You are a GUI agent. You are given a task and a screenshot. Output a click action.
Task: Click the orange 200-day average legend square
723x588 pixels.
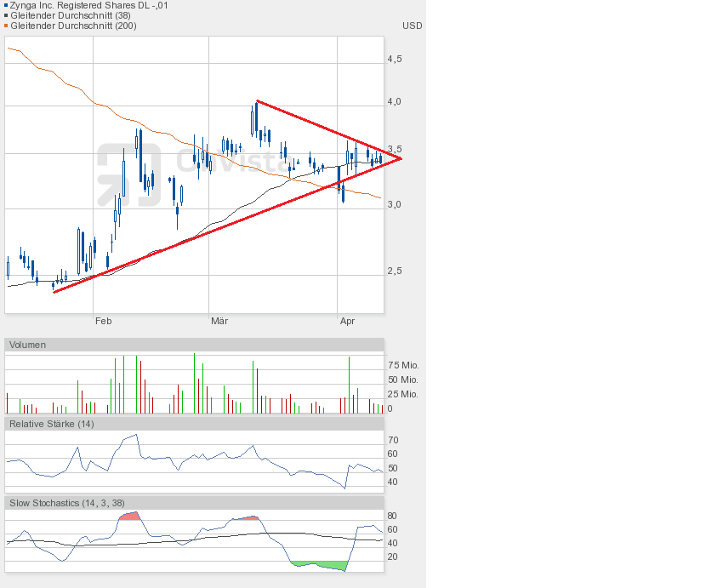tap(6, 26)
